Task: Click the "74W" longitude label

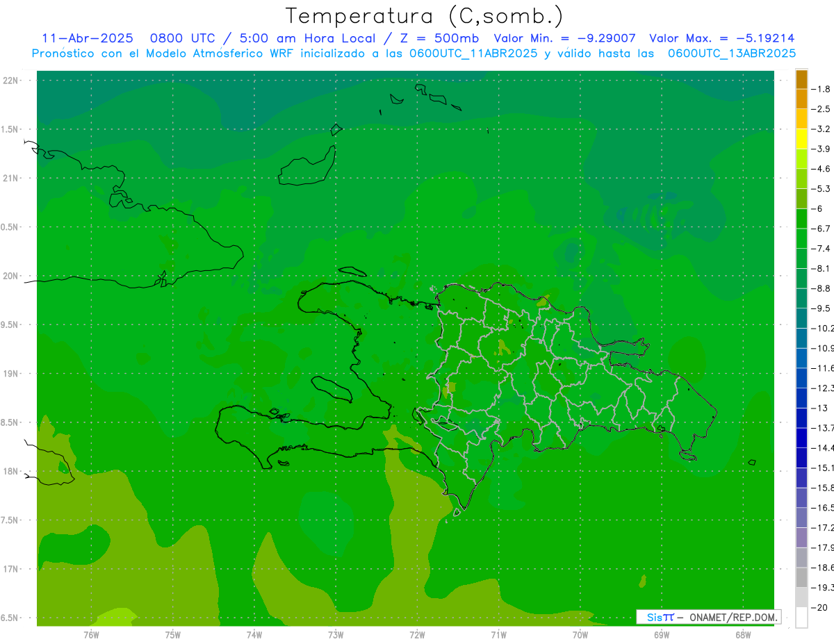Action: click(254, 635)
